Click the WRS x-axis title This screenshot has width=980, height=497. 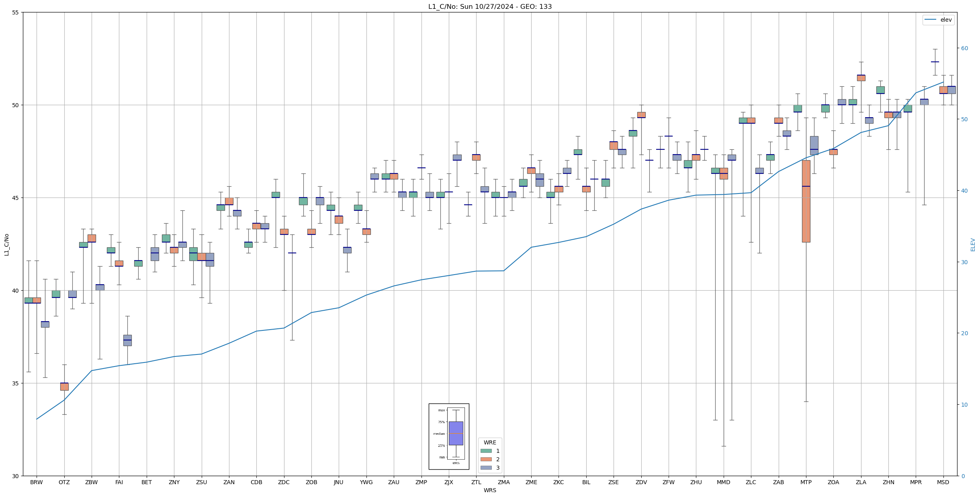pos(490,490)
